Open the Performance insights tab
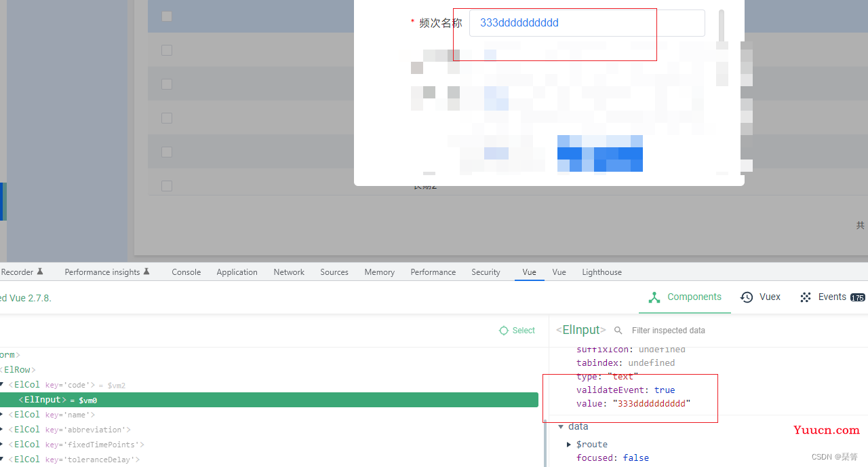Screen dimensions: 868x467 click(102, 272)
